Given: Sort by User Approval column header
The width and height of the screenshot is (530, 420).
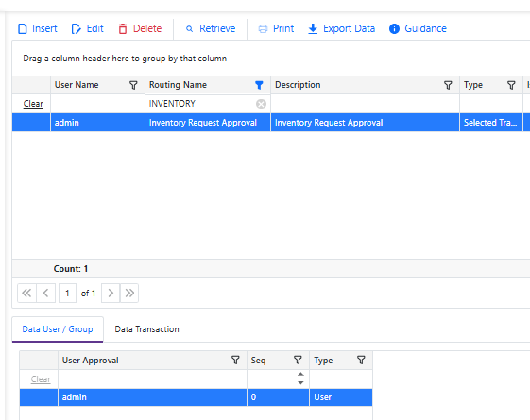Looking at the screenshot, I should click(91, 361).
